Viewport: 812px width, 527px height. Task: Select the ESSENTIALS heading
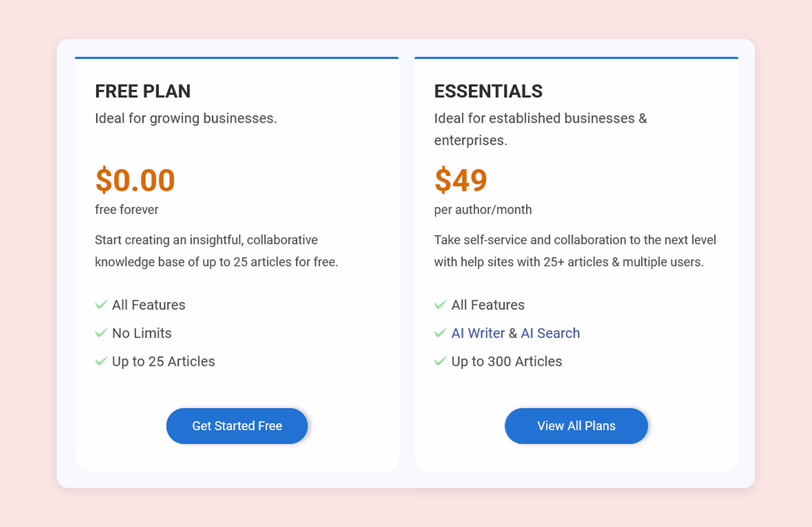point(489,91)
